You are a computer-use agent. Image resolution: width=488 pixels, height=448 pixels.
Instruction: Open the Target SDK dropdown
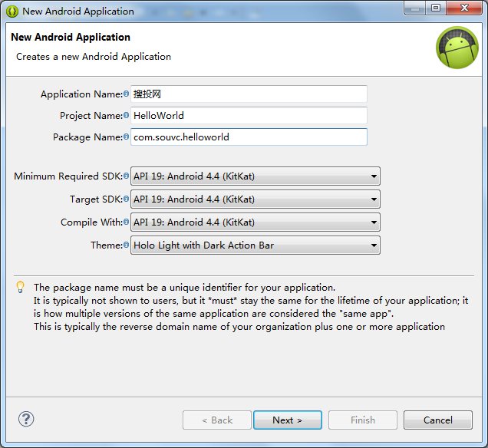(256, 199)
